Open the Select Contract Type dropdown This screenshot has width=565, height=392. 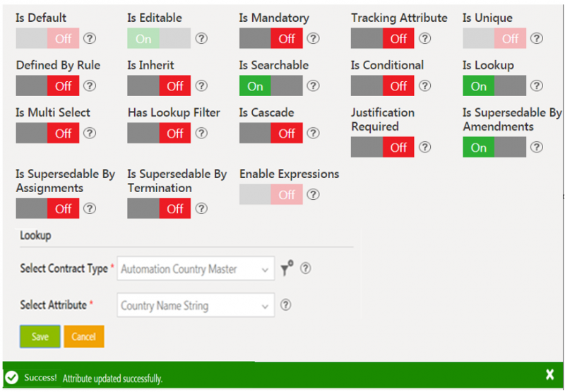coord(196,269)
